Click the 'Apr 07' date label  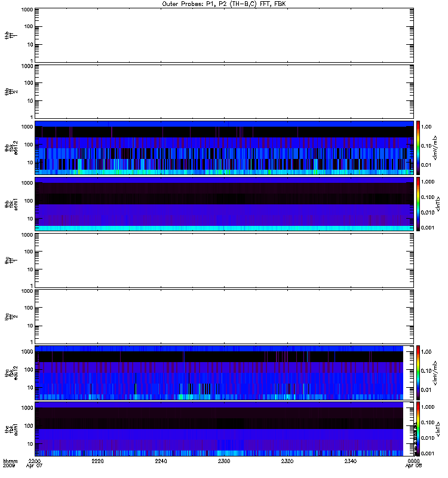click(34, 466)
